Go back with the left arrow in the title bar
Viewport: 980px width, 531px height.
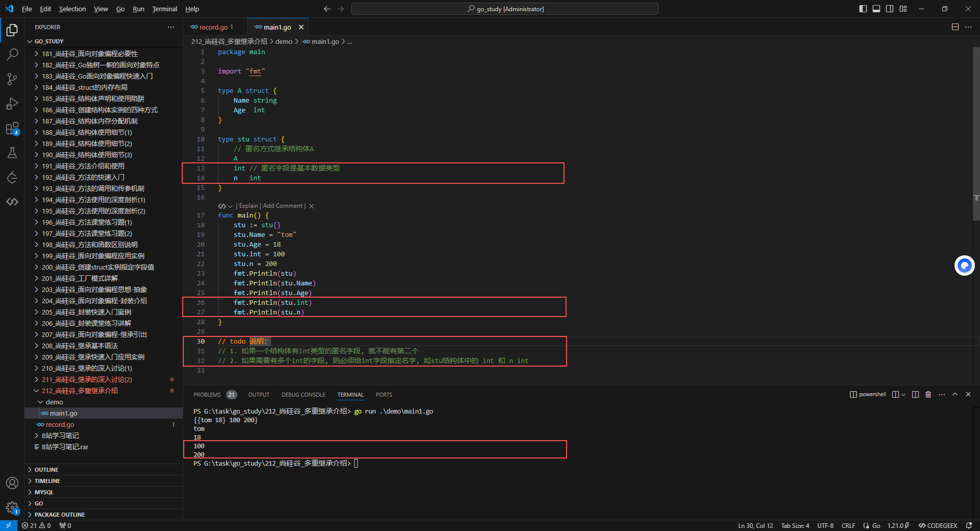(327, 9)
